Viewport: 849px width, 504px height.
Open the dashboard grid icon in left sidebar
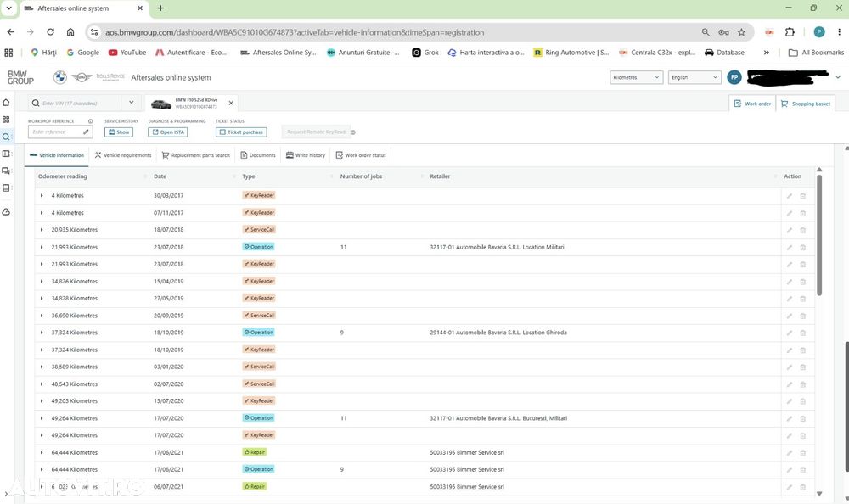pos(6,120)
